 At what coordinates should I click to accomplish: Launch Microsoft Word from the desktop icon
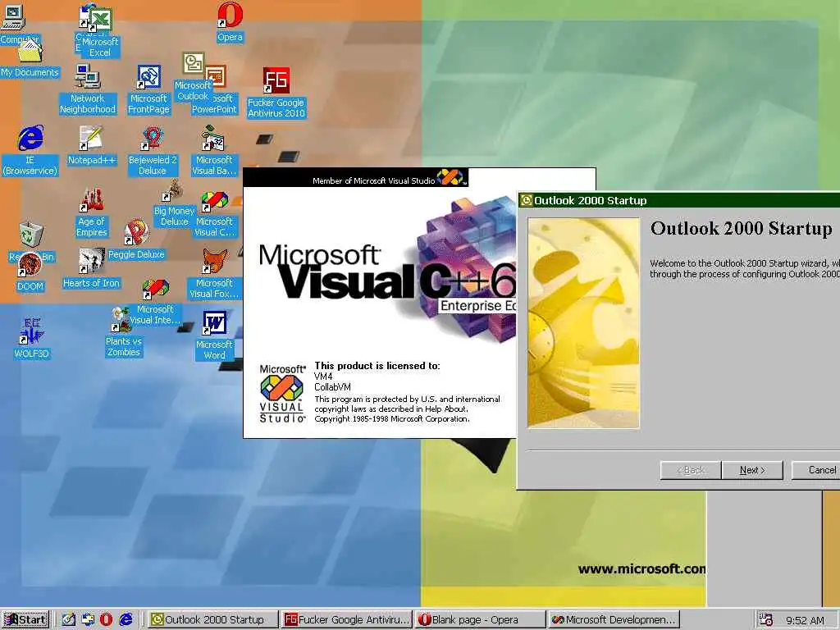coord(214,336)
